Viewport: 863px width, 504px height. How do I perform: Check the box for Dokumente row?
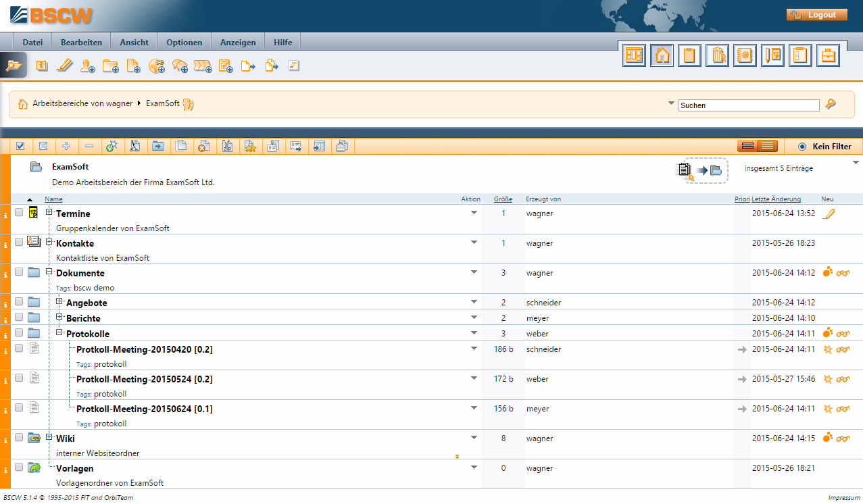click(x=19, y=272)
